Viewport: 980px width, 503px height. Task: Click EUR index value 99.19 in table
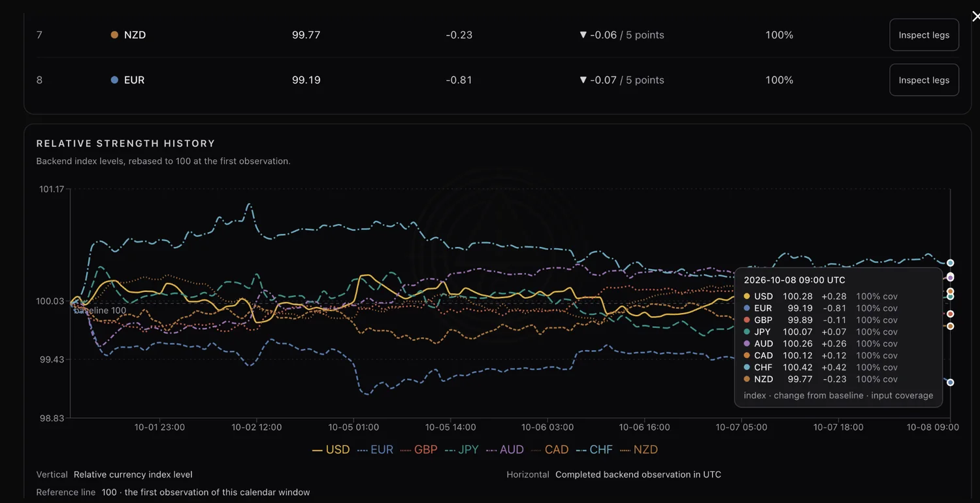[x=306, y=80]
